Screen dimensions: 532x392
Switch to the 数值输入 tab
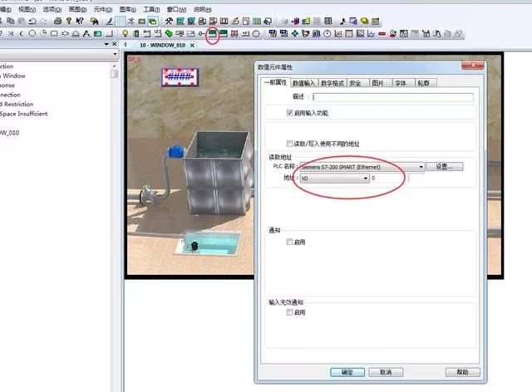point(303,83)
